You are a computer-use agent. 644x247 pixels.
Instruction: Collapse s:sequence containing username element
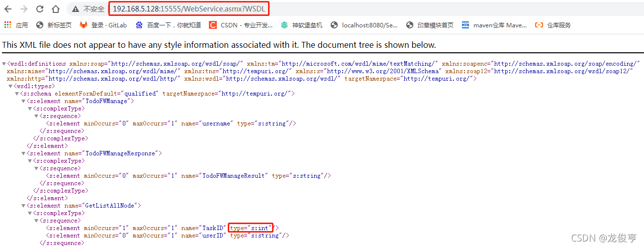(x=36, y=116)
